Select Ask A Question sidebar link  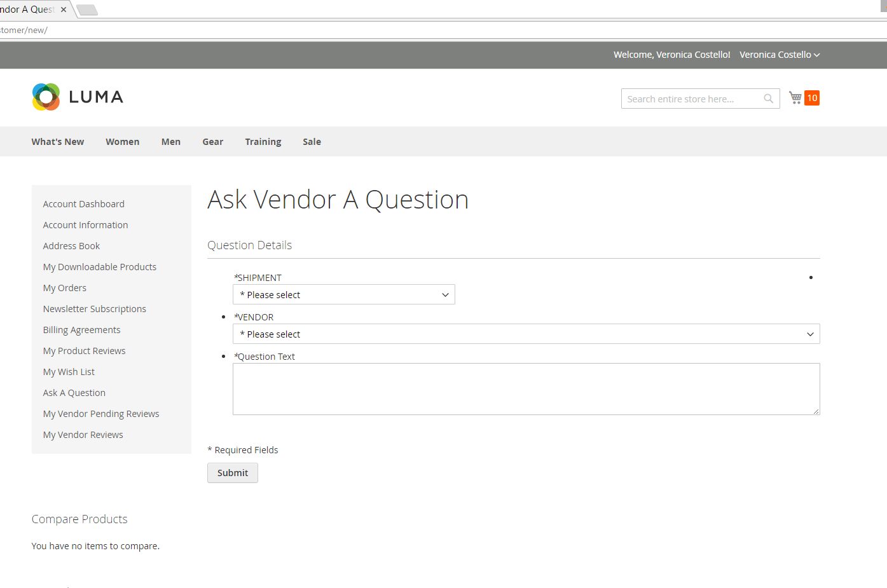(74, 393)
